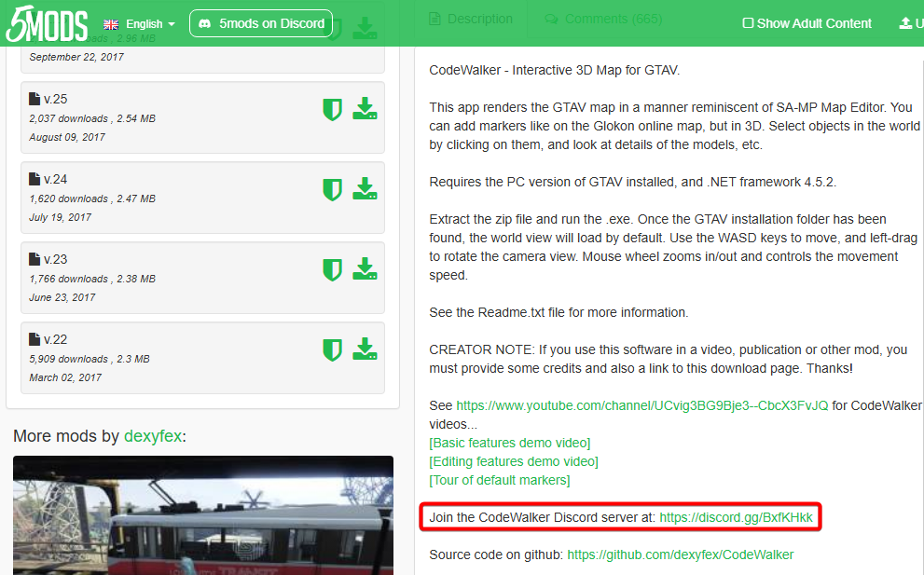Image resolution: width=924 pixels, height=575 pixels.
Task: Open the Editing features demo video link
Action: (513, 461)
